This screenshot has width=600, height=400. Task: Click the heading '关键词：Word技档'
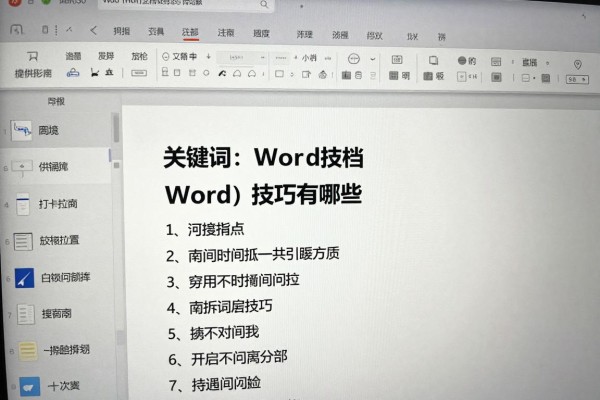point(264,157)
